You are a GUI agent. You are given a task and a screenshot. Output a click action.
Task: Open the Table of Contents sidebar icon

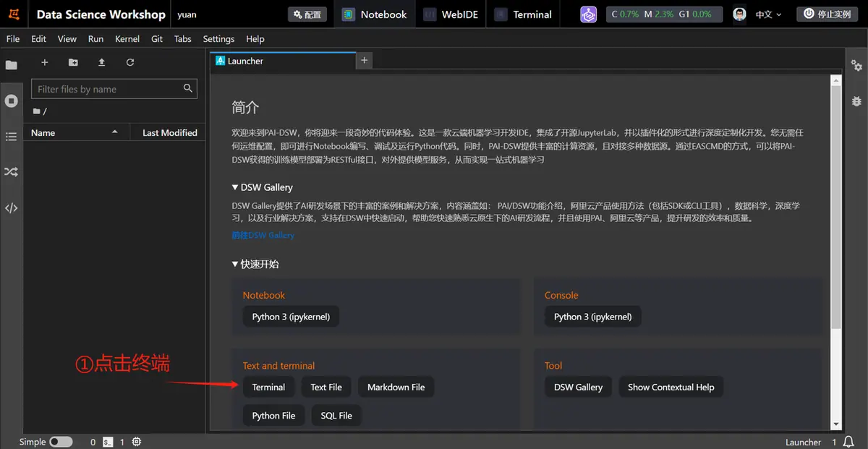[x=11, y=136]
